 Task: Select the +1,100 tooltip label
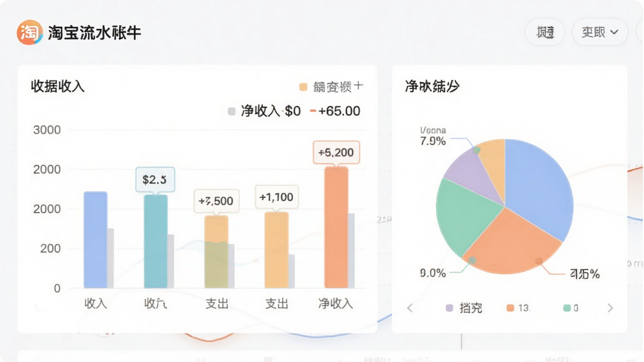tap(277, 197)
